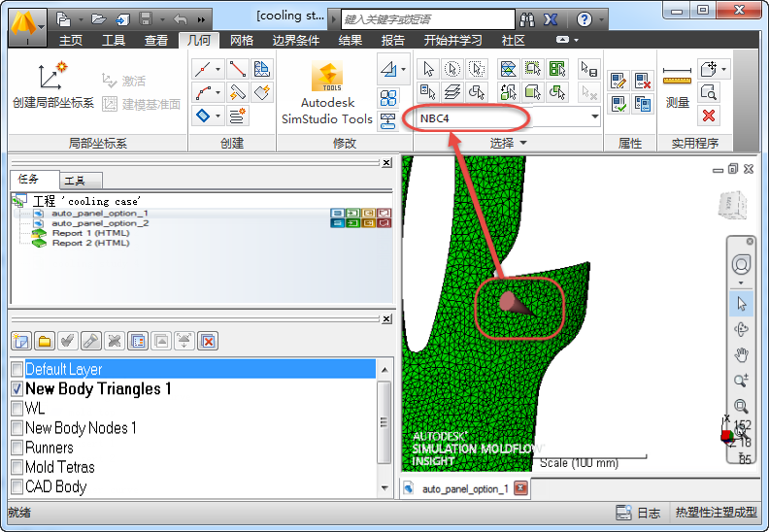769x532 pixels.
Task: Open the 边界条件 ribbon tab
Action: pos(296,40)
